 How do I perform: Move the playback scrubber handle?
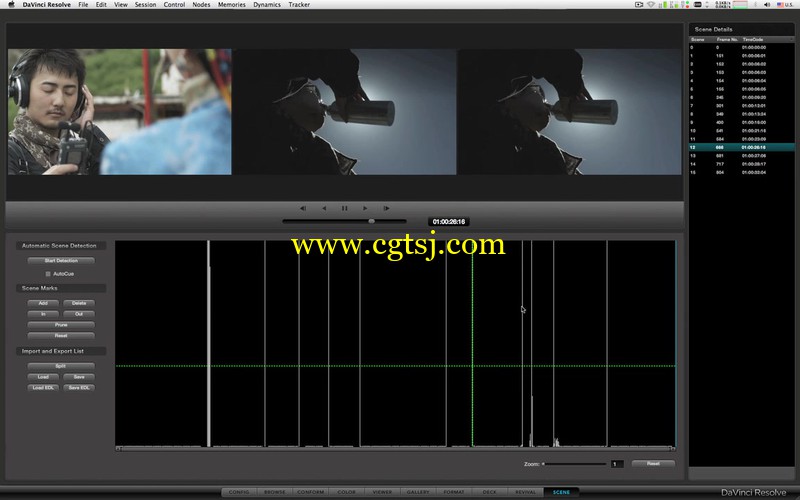point(371,221)
